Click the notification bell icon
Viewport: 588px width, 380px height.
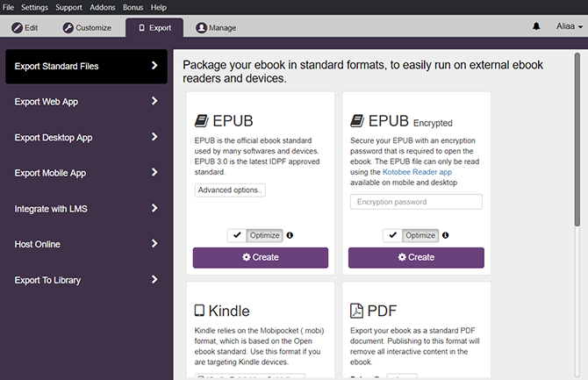pos(536,27)
